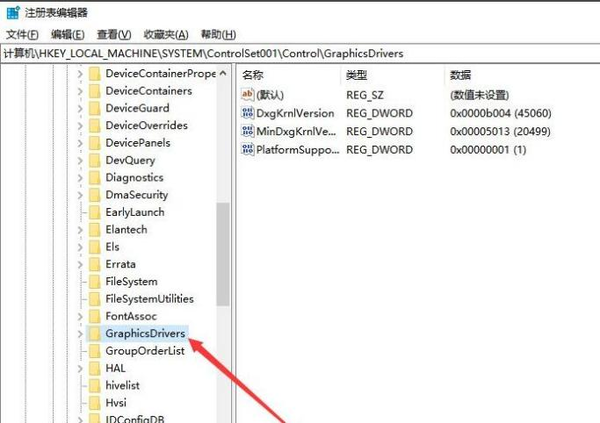Click the MinDxgKrnlVe... DWORD value icon
Image resolution: width=600 pixels, height=423 pixels.
click(x=248, y=131)
